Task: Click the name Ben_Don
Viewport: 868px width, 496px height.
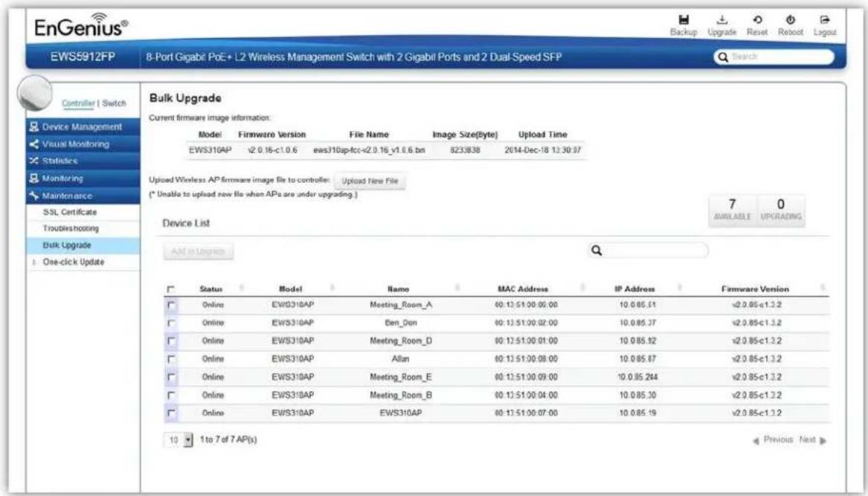Action: 401,323
